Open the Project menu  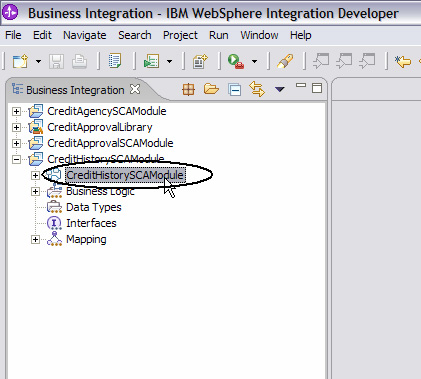pyautogui.click(x=180, y=35)
